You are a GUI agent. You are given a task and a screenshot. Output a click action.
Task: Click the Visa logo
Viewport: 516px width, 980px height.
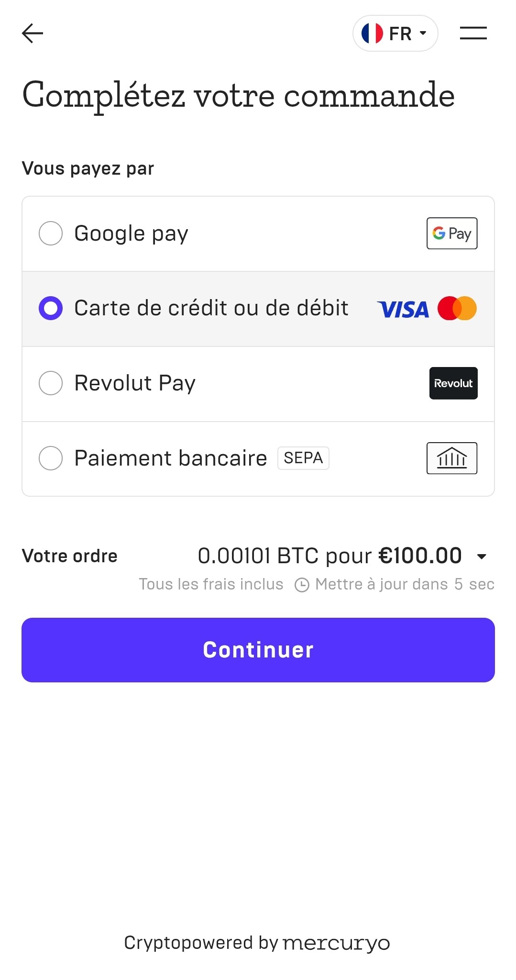click(x=403, y=309)
